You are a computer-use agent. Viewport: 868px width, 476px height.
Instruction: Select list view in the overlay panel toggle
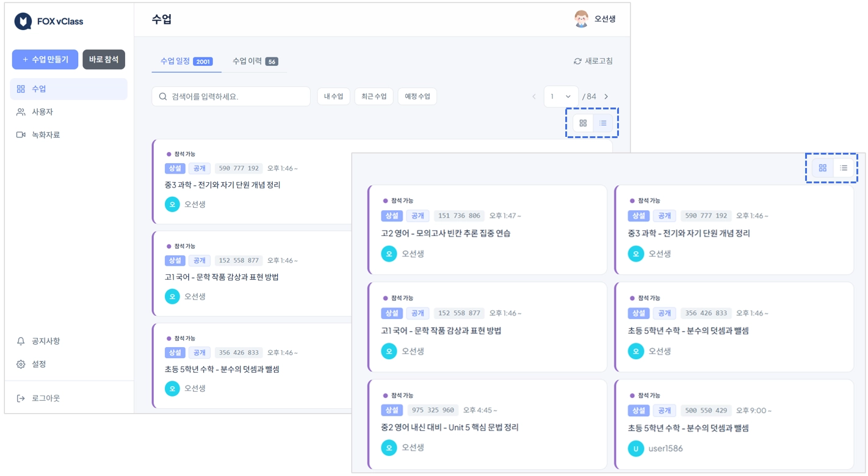[x=844, y=167]
